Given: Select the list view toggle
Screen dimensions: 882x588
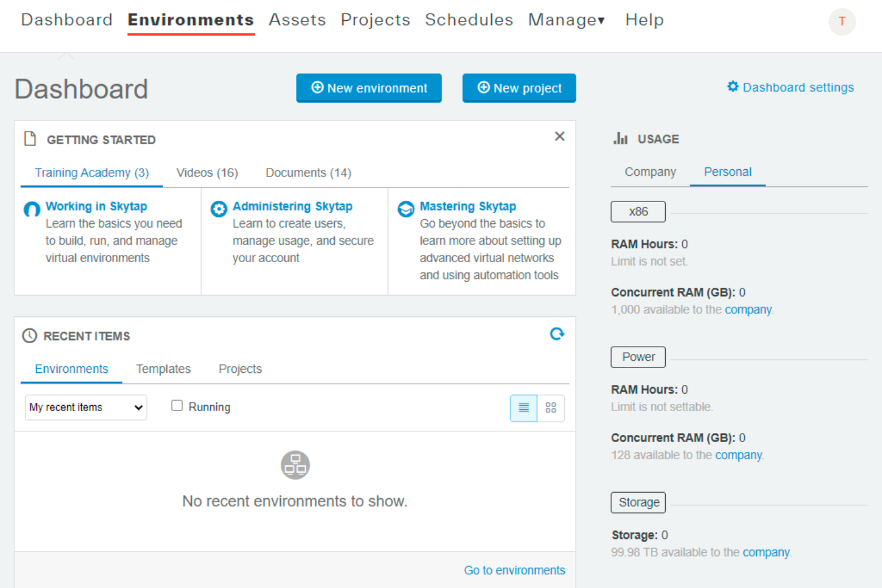Looking at the screenshot, I should tap(523, 408).
